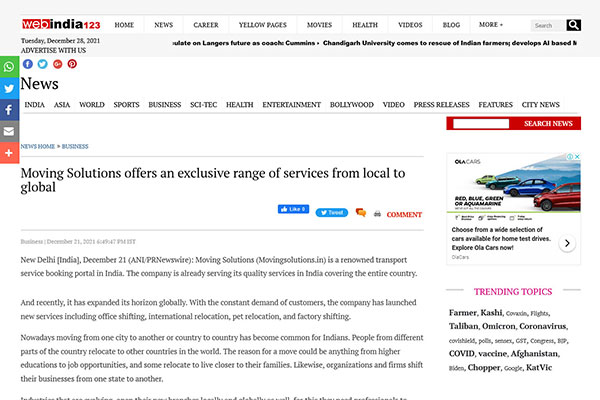
Task: Click the next arrow on Ola Cars ad
Action: tap(567, 243)
